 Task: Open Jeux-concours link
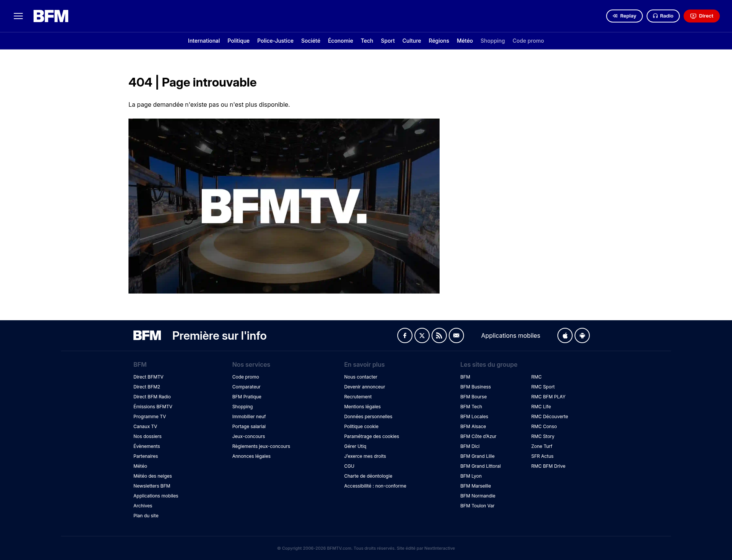(x=249, y=436)
